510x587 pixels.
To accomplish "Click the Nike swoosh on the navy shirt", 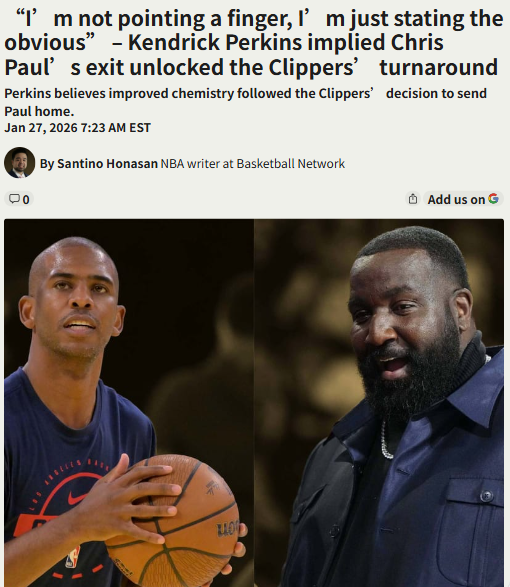I will (77, 498).
